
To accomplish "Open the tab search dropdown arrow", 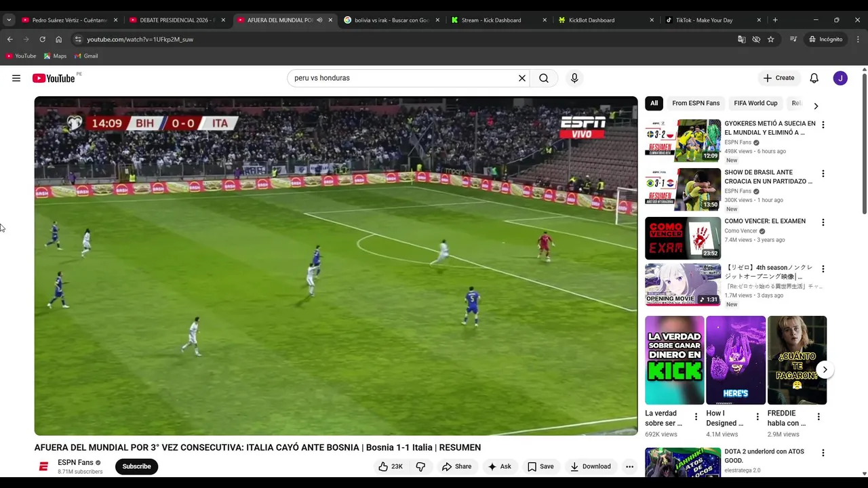I will pyautogui.click(x=9, y=20).
